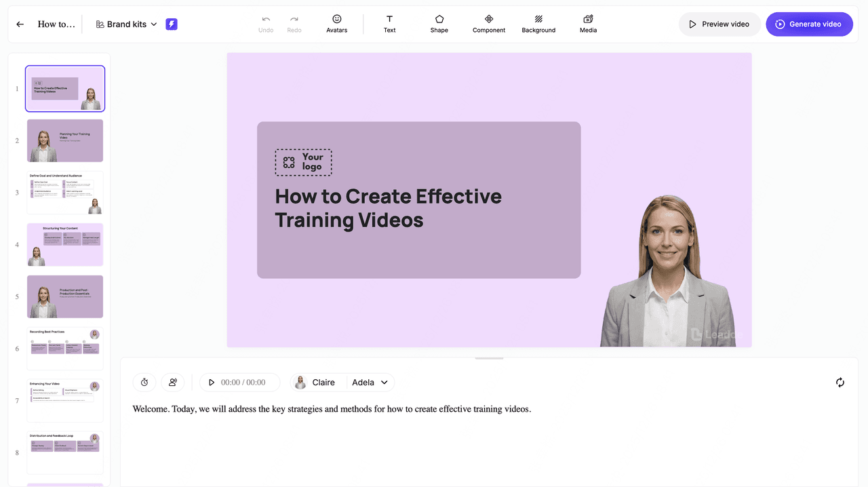Click the Preview video button
The width and height of the screenshot is (868, 487).
[719, 24]
